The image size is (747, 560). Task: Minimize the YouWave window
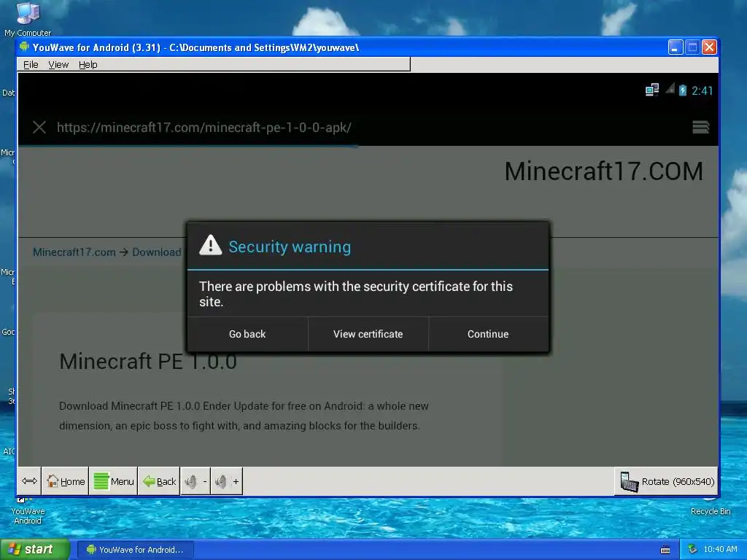point(675,47)
